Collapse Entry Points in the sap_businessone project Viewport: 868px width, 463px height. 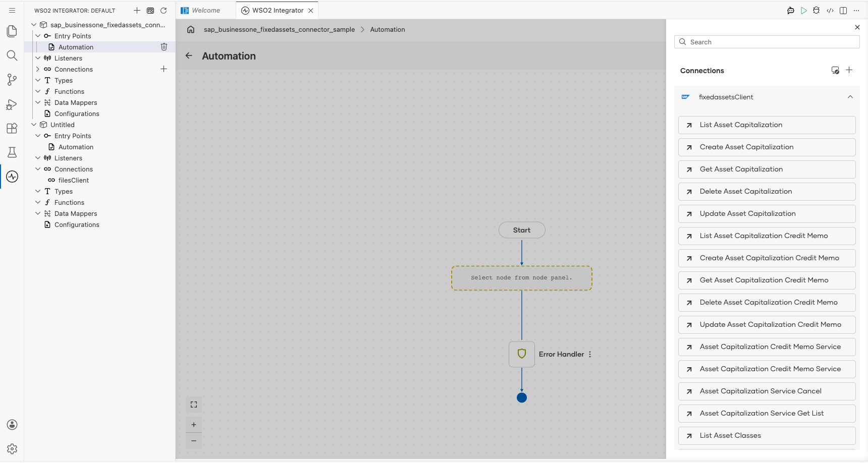pyautogui.click(x=38, y=36)
